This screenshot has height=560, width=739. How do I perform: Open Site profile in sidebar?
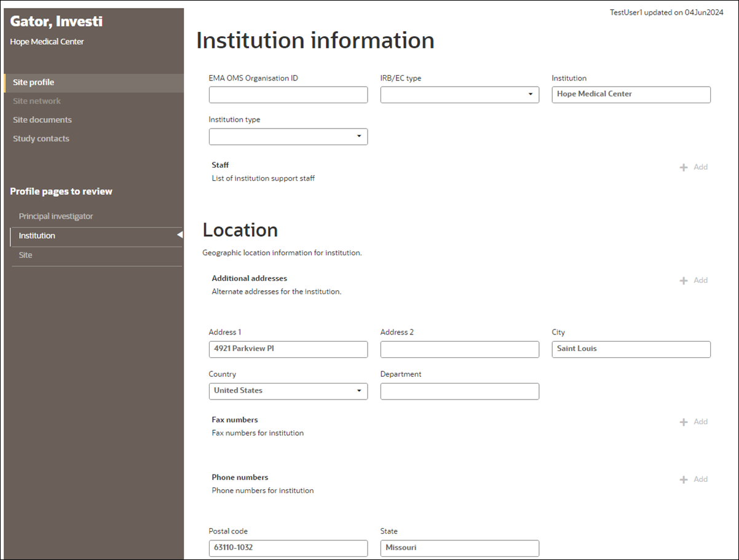93,83
